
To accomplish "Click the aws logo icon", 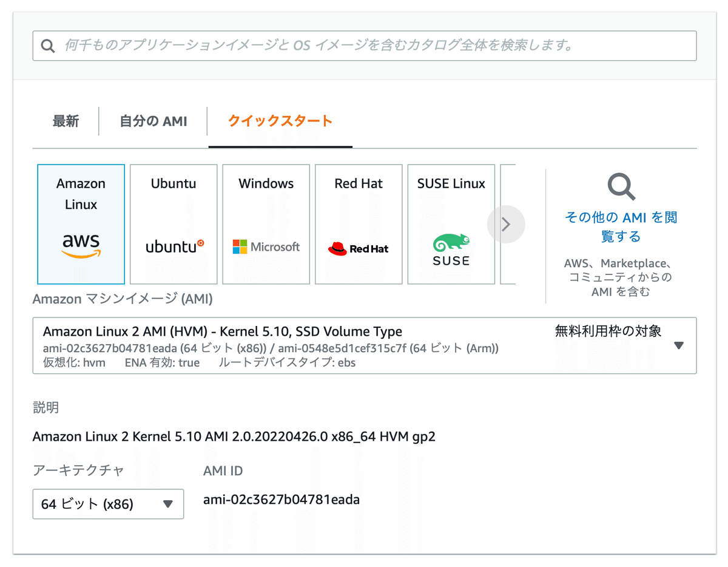I will pyautogui.click(x=81, y=245).
